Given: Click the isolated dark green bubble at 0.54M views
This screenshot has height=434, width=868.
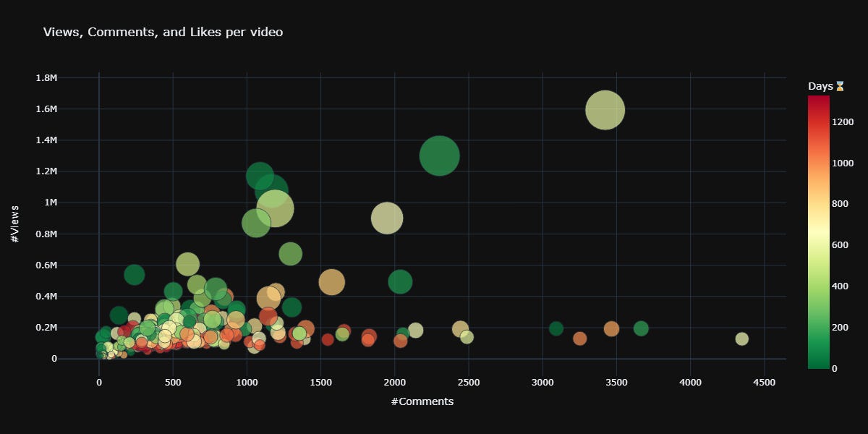Looking at the screenshot, I should coord(135,274).
